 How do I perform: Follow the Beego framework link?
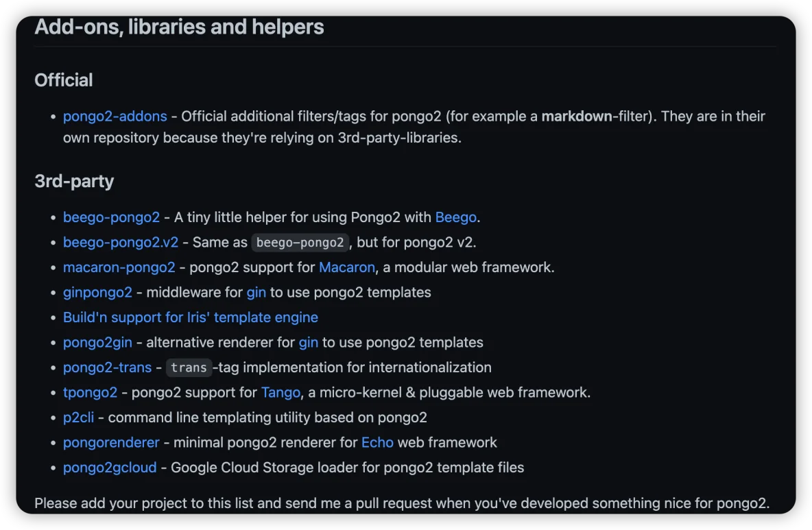pyautogui.click(x=455, y=217)
